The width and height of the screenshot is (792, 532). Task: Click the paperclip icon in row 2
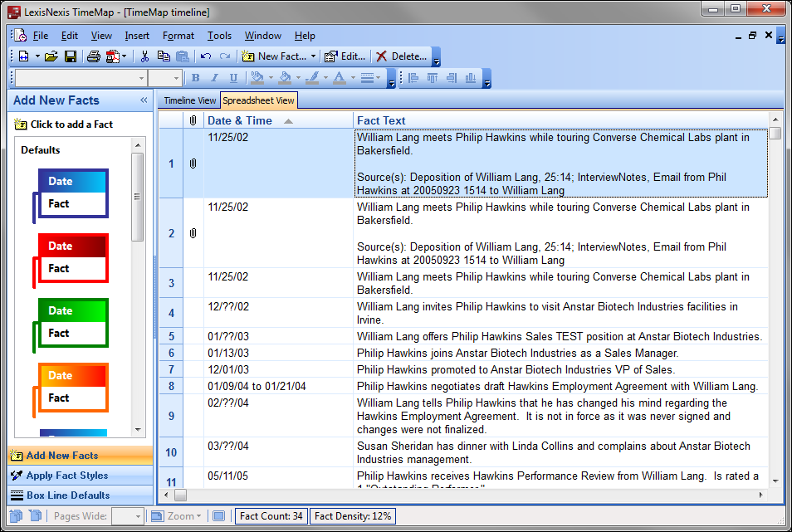click(x=193, y=233)
